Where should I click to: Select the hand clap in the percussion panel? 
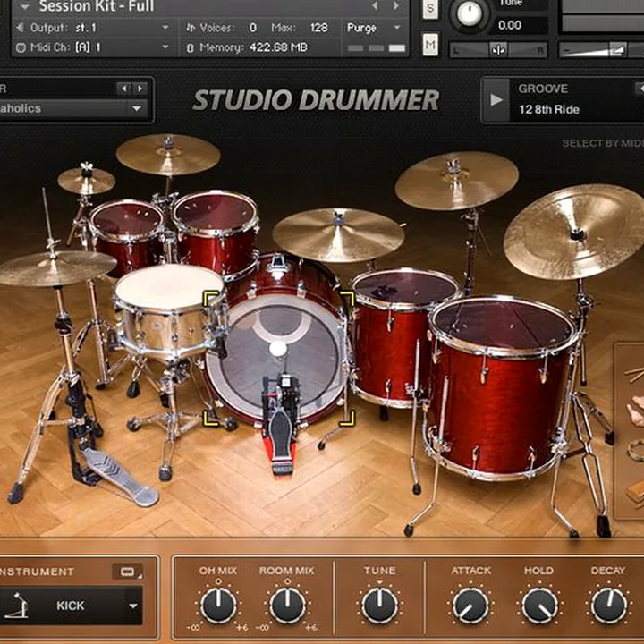tap(636, 410)
